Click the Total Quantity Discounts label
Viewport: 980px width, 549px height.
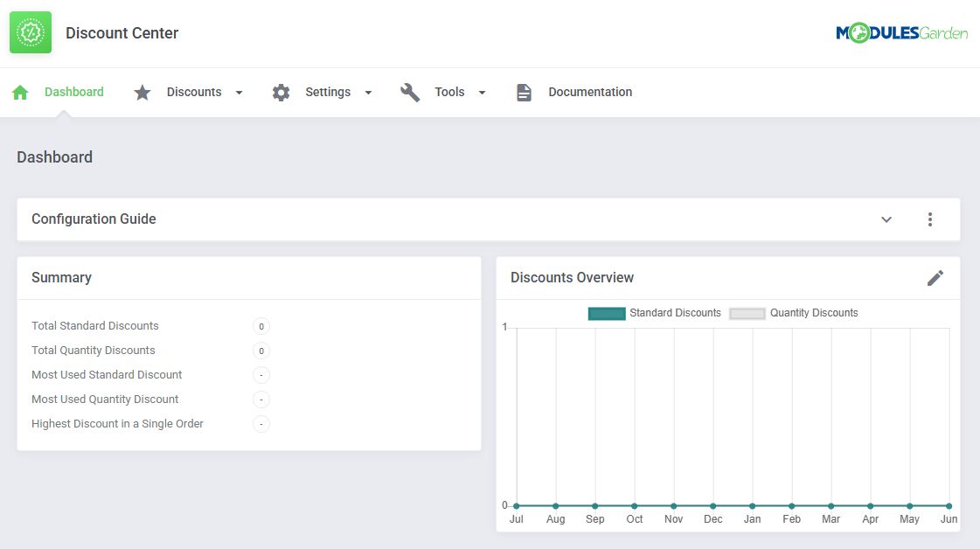tap(94, 351)
